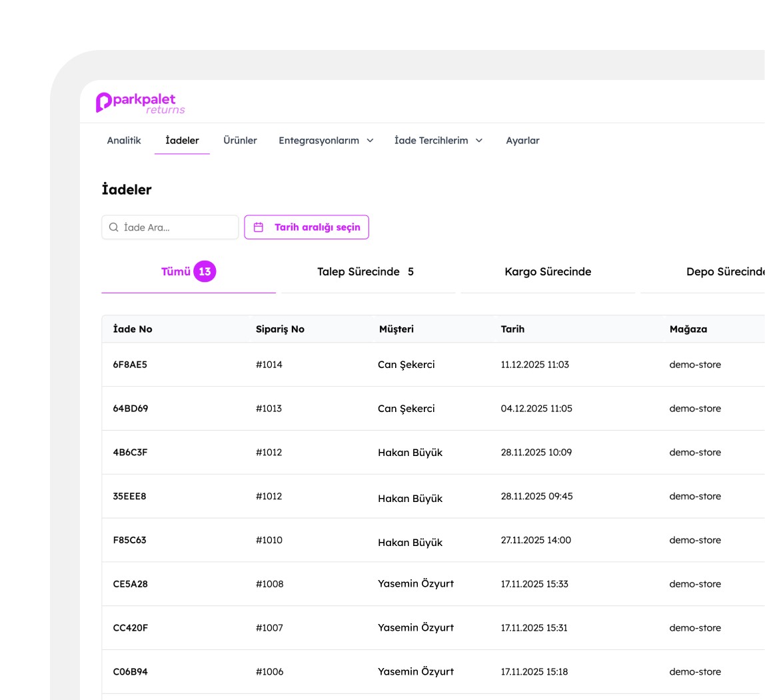Open return F85C63
Image resolution: width=765 pixels, height=700 pixels.
(129, 541)
